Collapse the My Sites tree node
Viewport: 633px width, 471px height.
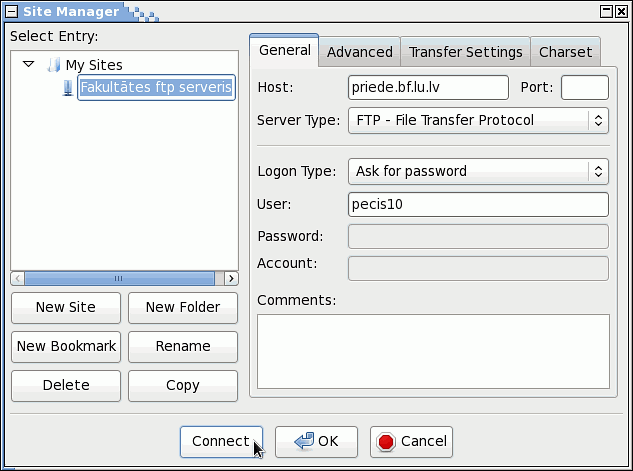click(x=28, y=64)
